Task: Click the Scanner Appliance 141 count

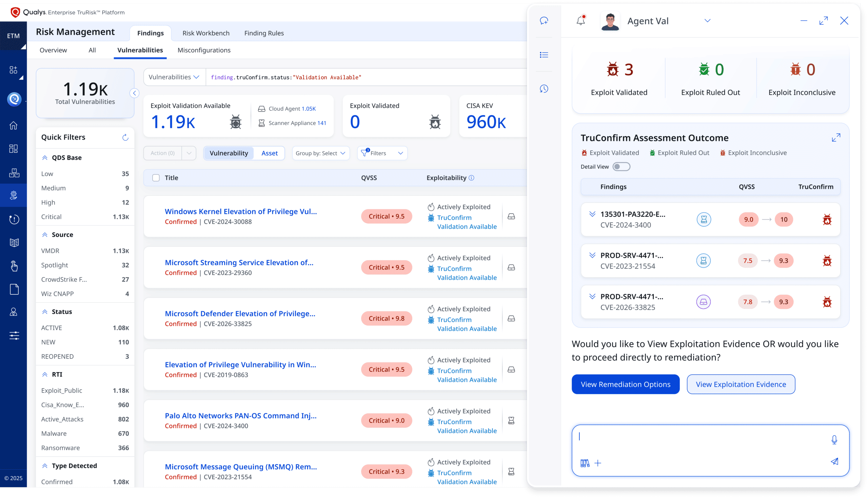Action: pyautogui.click(x=322, y=123)
